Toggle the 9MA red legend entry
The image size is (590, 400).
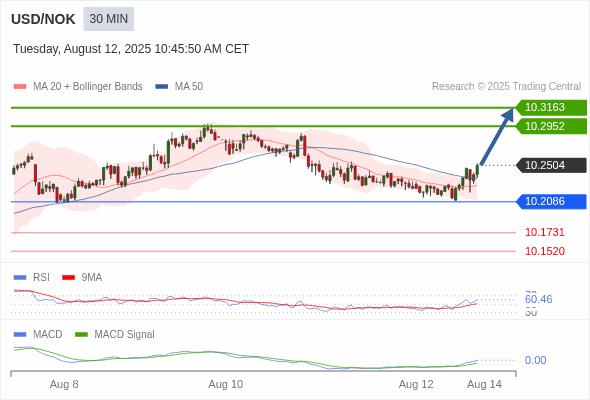[82, 277]
